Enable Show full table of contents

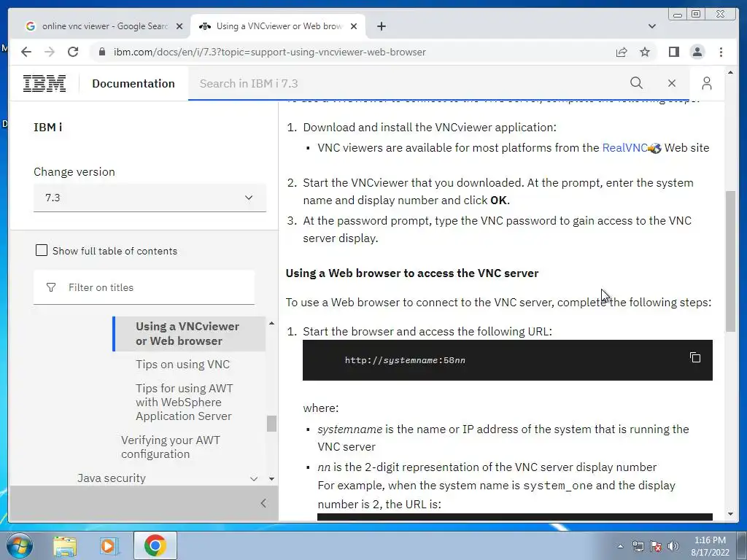[42, 251]
